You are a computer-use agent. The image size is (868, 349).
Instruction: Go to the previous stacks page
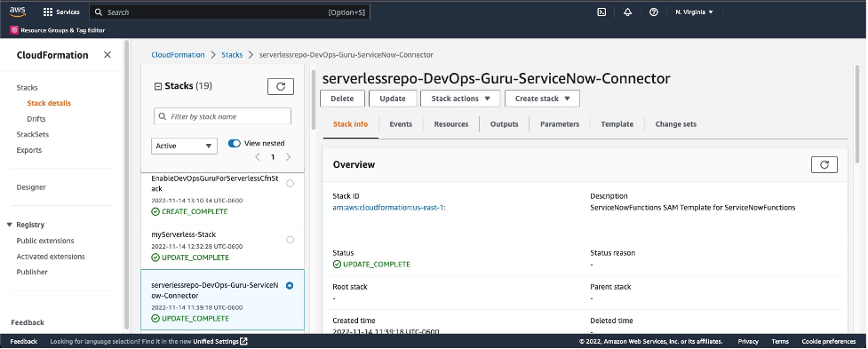258,157
